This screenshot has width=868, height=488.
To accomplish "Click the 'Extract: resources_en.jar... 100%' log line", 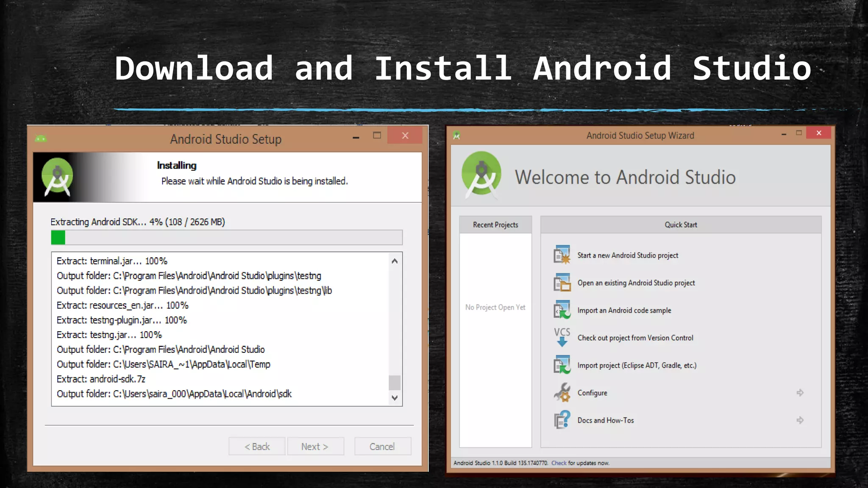I will (x=122, y=305).
